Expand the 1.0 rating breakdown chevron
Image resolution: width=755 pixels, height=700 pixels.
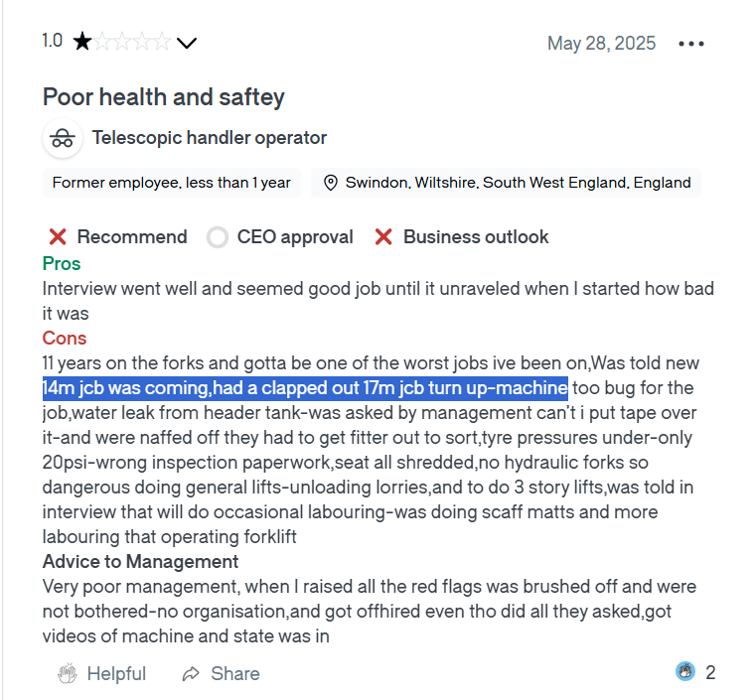pos(186,43)
